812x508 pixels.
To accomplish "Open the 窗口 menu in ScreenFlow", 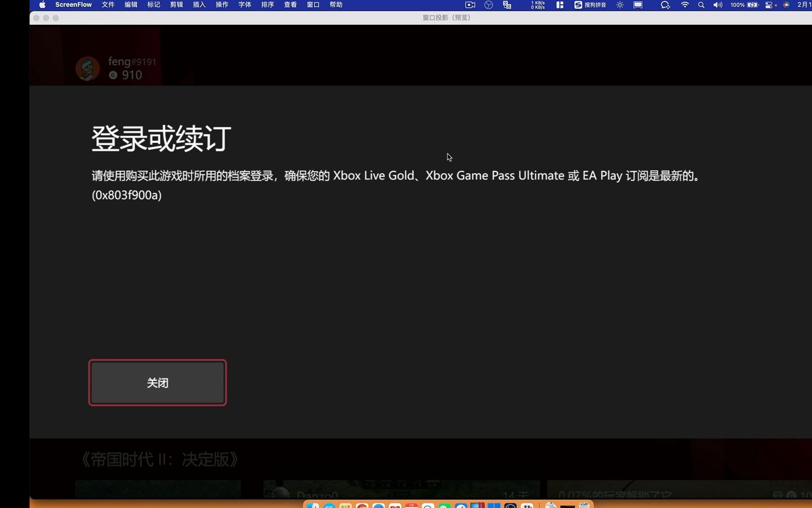I will click(x=312, y=5).
